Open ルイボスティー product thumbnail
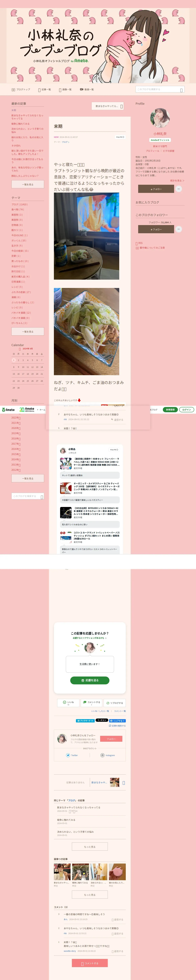This screenshot has height=980, width=196. coord(66,488)
